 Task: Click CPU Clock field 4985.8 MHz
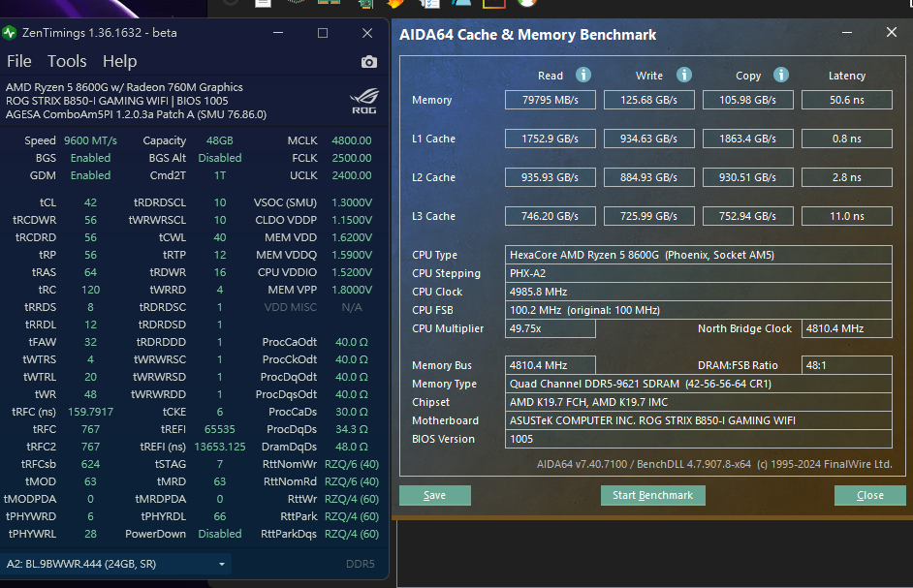[x=699, y=292]
